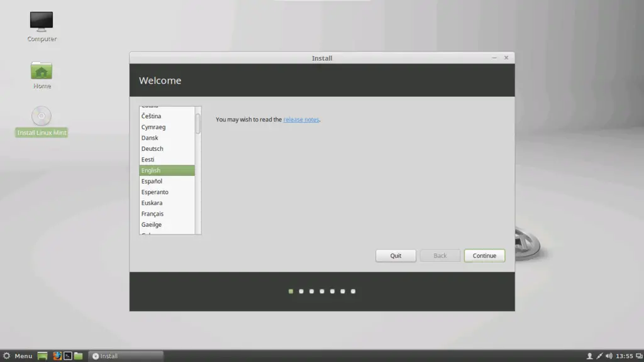This screenshot has width=644, height=362.
Task: Select Esperanto language
Action: click(x=167, y=192)
